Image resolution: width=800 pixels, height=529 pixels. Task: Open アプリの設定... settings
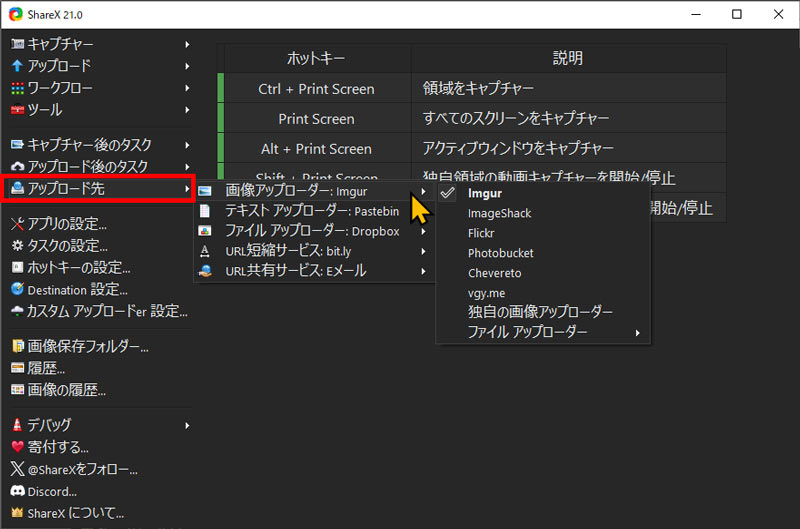[x=67, y=224]
